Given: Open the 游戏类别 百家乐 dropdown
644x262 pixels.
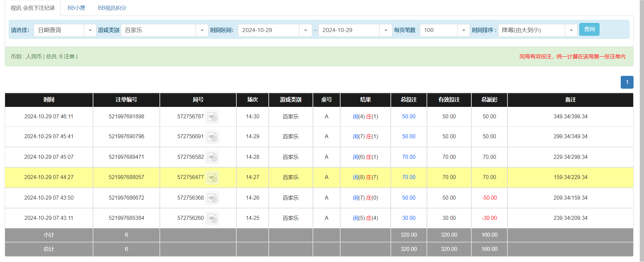Looking at the screenshot, I should pos(202,30).
